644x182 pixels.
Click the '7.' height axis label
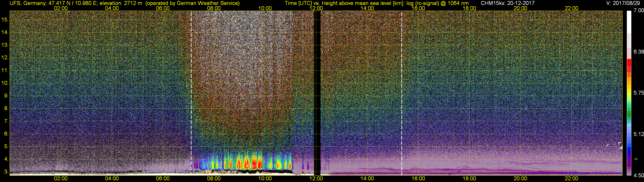(6, 121)
